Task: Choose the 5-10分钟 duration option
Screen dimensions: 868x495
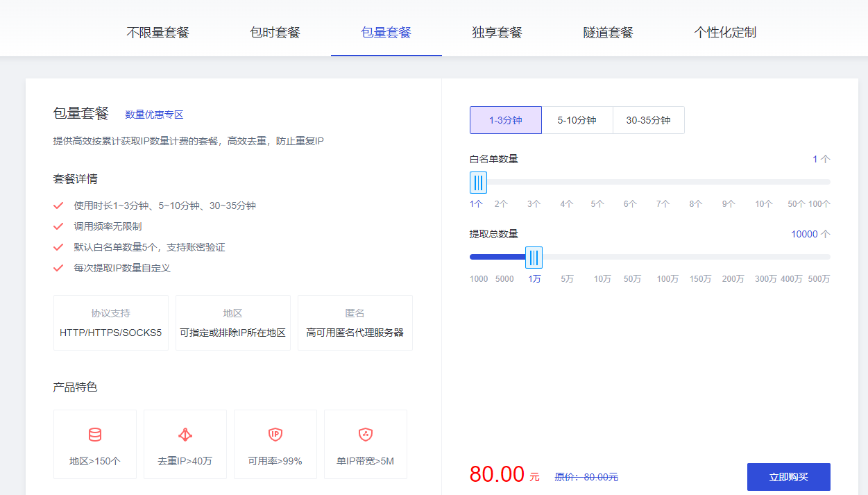Action: [x=577, y=120]
